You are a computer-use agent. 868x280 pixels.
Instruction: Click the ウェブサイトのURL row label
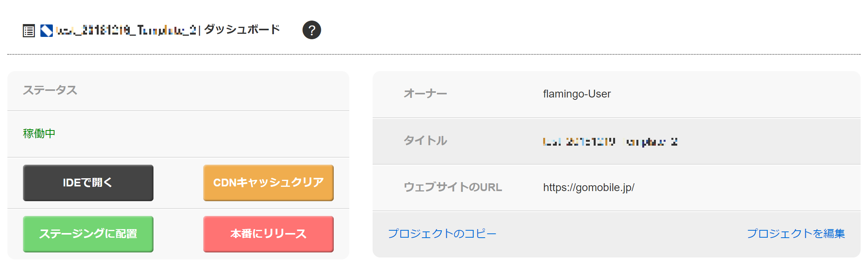click(x=453, y=187)
